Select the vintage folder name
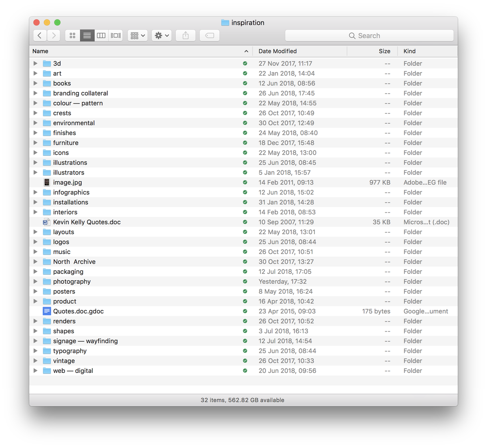Image resolution: width=487 pixels, height=448 pixels. pyautogui.click(x=64, y=361)
